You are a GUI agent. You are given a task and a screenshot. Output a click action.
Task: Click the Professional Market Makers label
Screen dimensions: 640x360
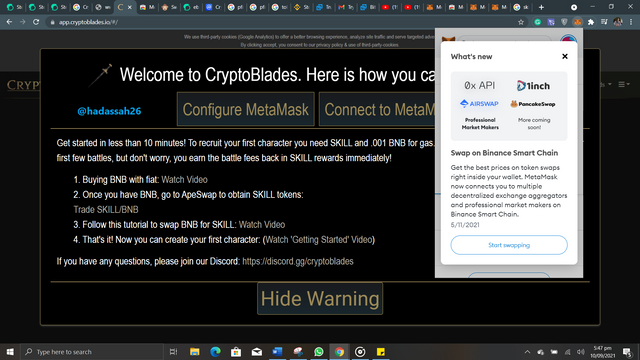480,124
